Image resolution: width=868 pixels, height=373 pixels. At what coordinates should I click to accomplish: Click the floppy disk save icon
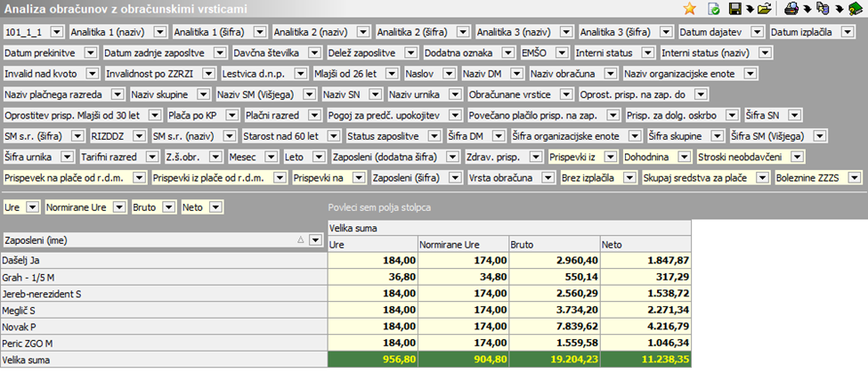tap(735, 9)
